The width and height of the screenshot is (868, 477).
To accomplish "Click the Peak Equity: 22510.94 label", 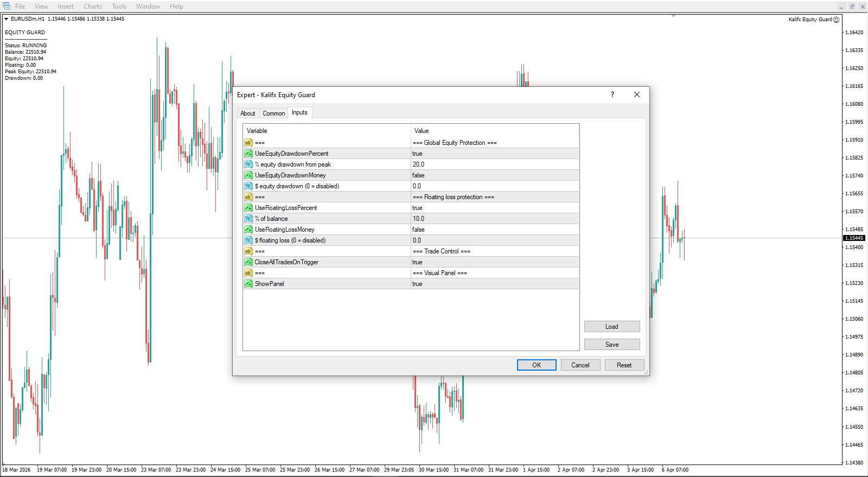I will coord(31,72).
